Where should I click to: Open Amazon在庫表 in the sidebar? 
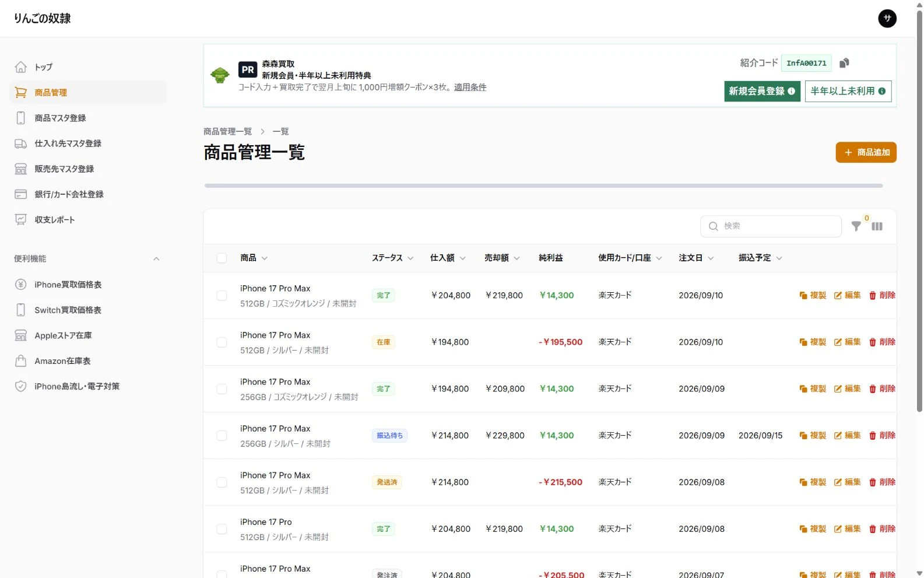[88, 361]
